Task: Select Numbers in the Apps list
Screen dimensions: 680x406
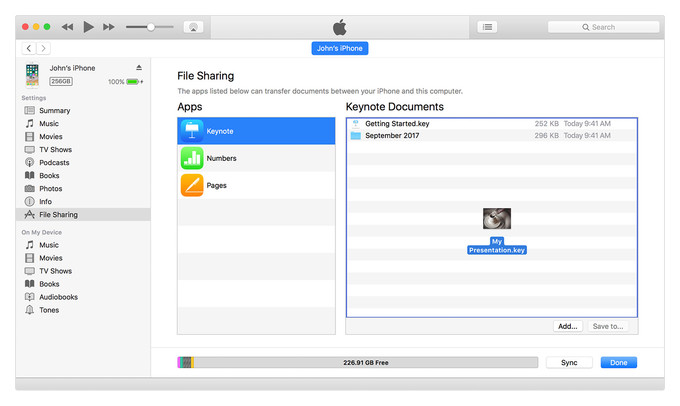Action: click(256, 158)
